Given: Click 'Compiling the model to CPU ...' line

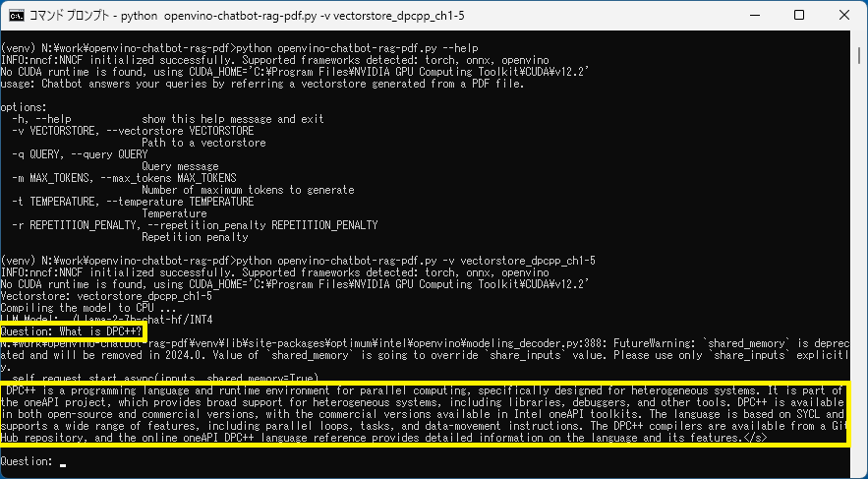Looking at the screenshot, I should (88, 308).
